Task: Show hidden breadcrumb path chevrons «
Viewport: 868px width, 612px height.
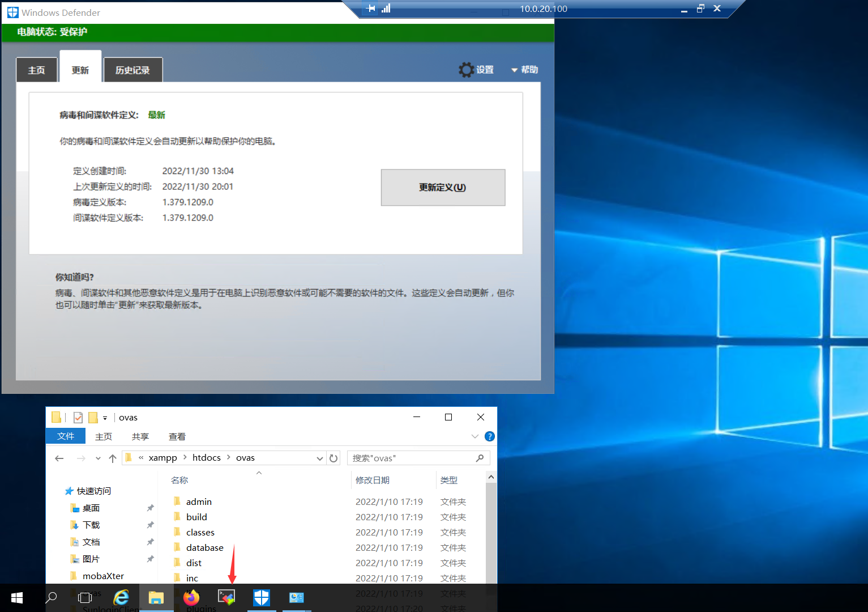Action: click(x=141, y=458)
